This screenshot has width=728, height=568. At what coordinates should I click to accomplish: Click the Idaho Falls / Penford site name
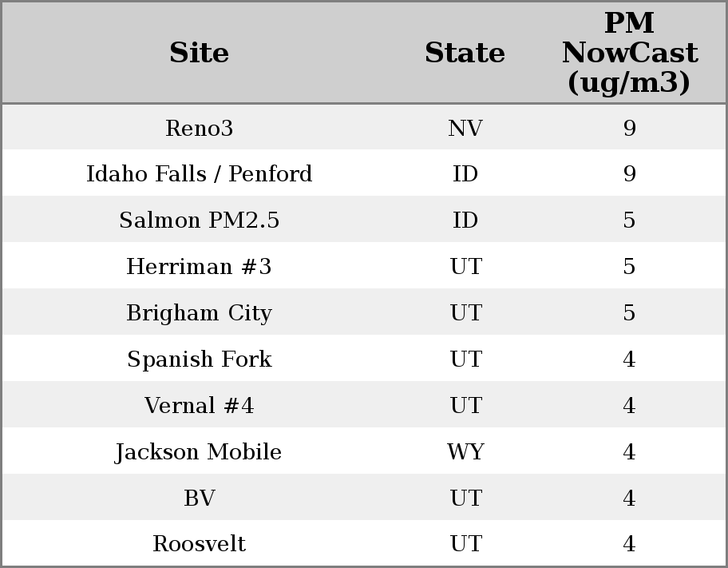pyautogui.click(x=199, y=174)
